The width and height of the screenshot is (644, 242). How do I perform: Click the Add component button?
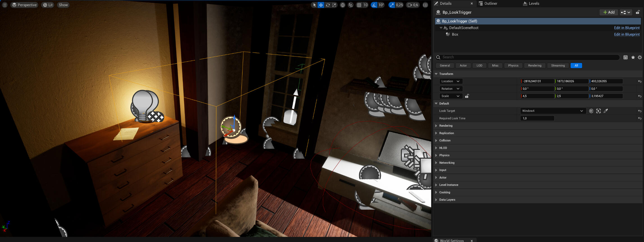click(x=609, y=12)
